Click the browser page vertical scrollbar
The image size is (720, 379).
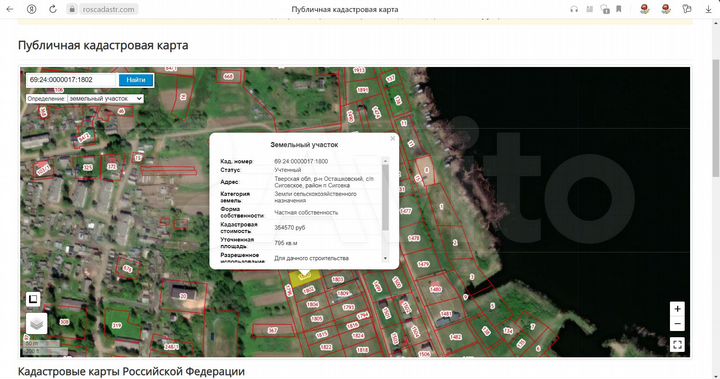pyautogui.click(x=716, y=118)
